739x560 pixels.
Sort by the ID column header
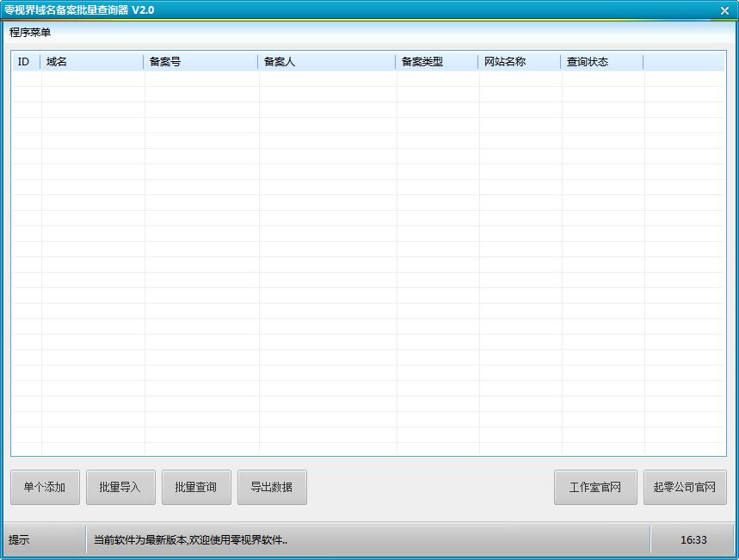coord(26,62)
